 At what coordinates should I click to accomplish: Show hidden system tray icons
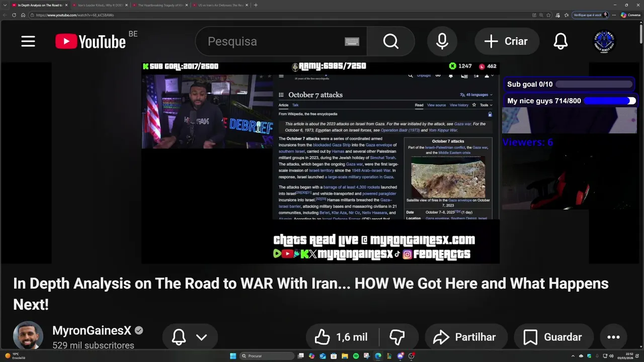pos(573,356)
